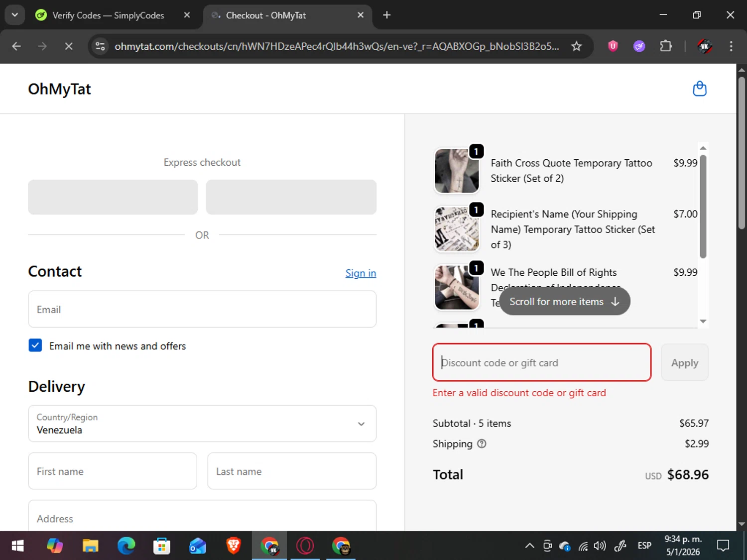Select the Checkout - OhMyTat tab
747x560 pixels.
coord(286,15)
